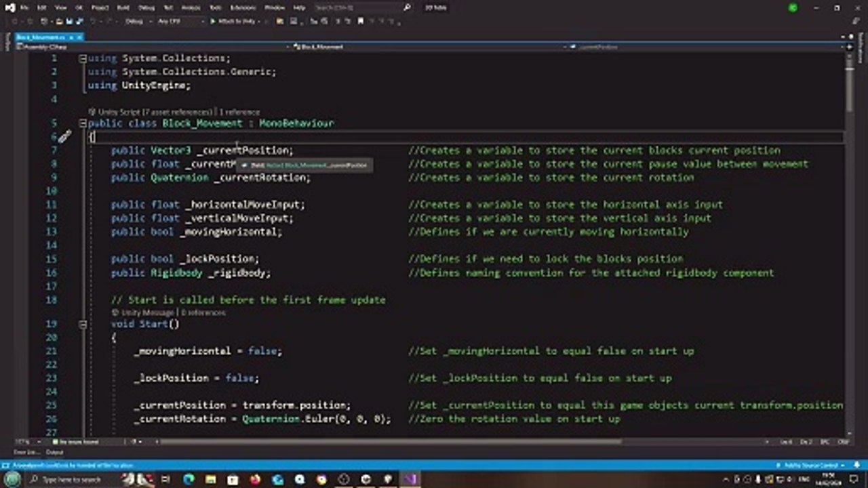The width and height of the screenshot is (868, 488).
Task: Click the editor split-window handle icon
Action: pos(850,47)
